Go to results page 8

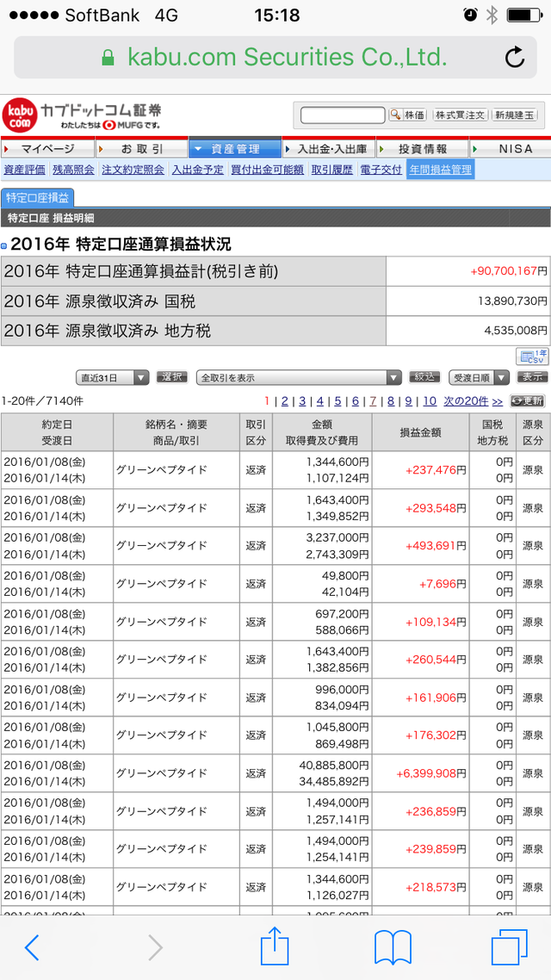[391, 401]
